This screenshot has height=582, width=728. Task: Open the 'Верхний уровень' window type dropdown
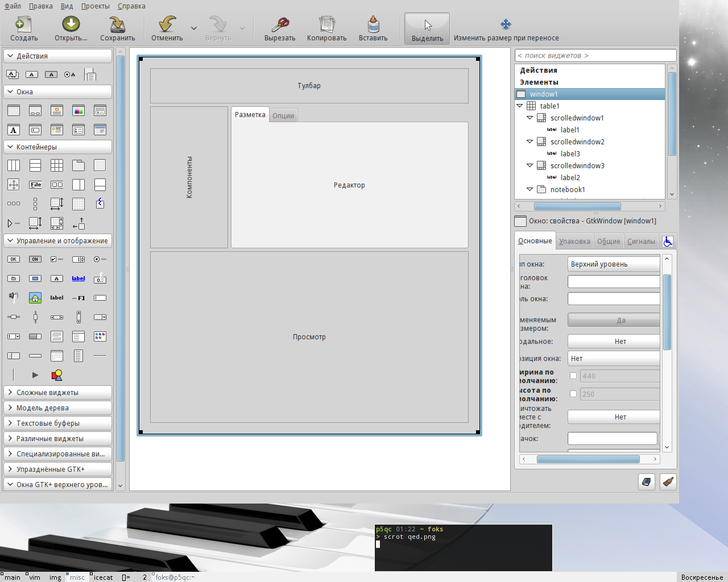click(614, 264)
